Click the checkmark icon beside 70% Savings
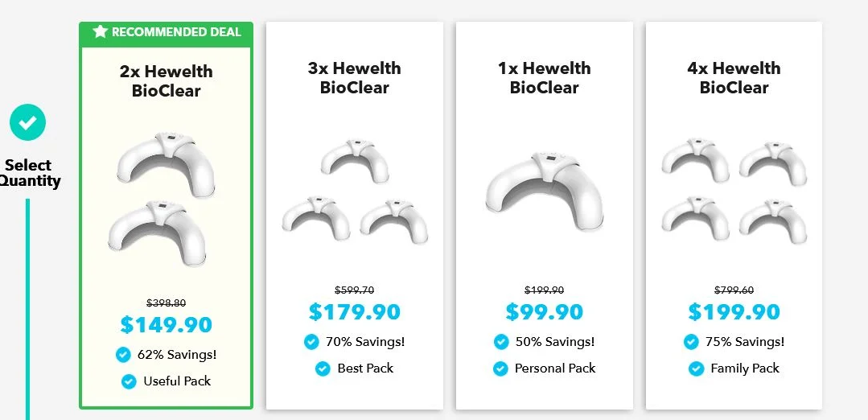Screen dimensions: 868x420 (x=311, y=342)
